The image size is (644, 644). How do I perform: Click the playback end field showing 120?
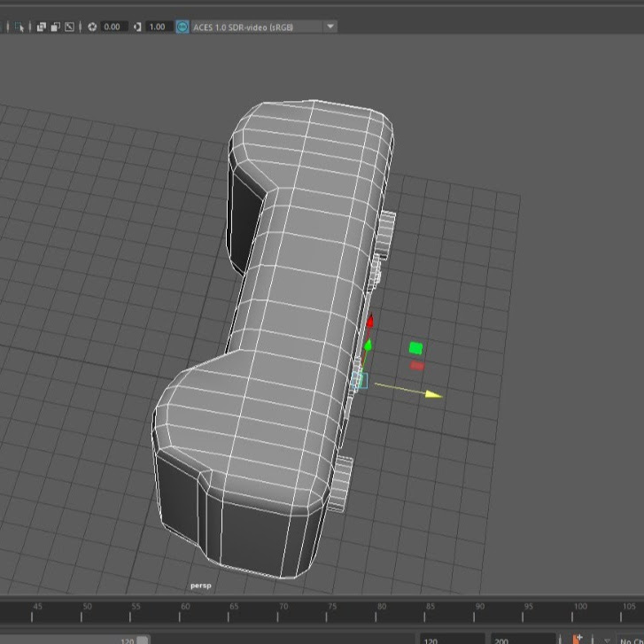coord(452,640)
